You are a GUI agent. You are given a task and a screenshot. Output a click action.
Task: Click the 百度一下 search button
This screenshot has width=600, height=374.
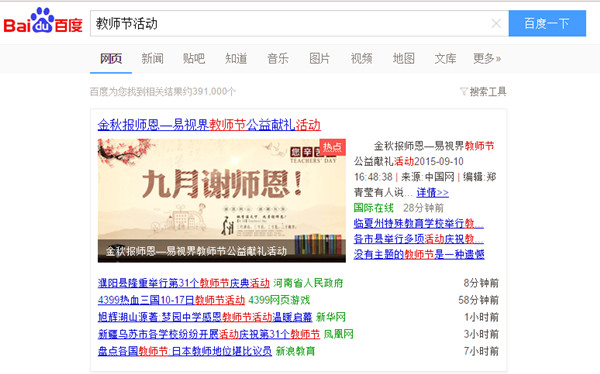click(547, 24)
